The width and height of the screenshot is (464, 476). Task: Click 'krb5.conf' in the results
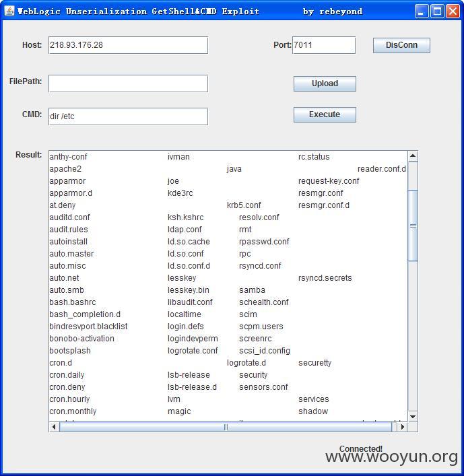(x=244, y=205)
